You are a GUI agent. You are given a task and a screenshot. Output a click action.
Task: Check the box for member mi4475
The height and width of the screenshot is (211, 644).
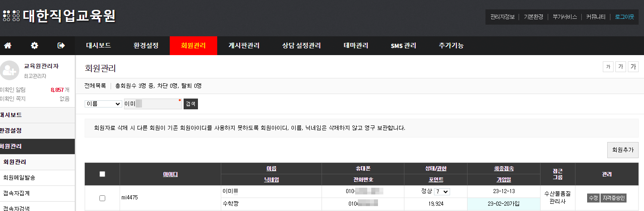coord(102,198)
